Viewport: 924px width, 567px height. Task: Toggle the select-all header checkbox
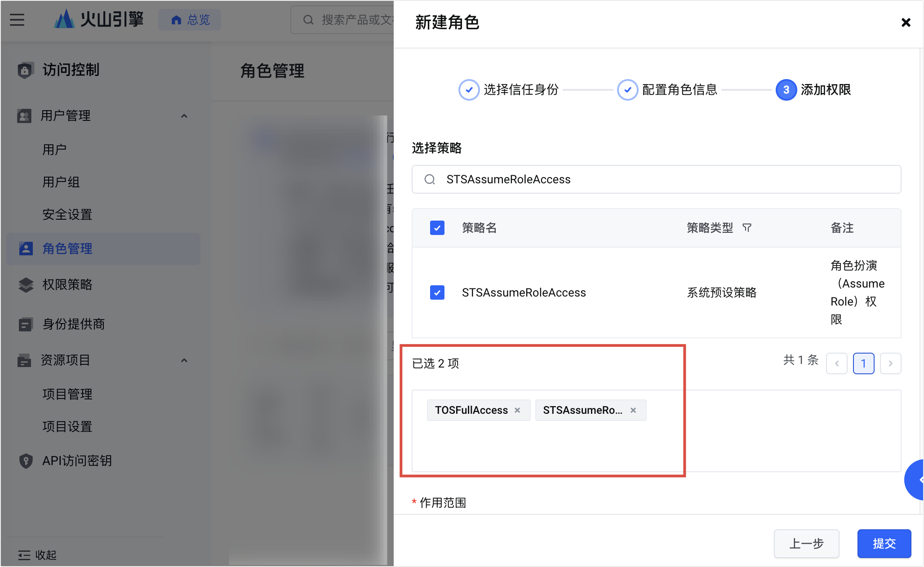coord(437,228)
